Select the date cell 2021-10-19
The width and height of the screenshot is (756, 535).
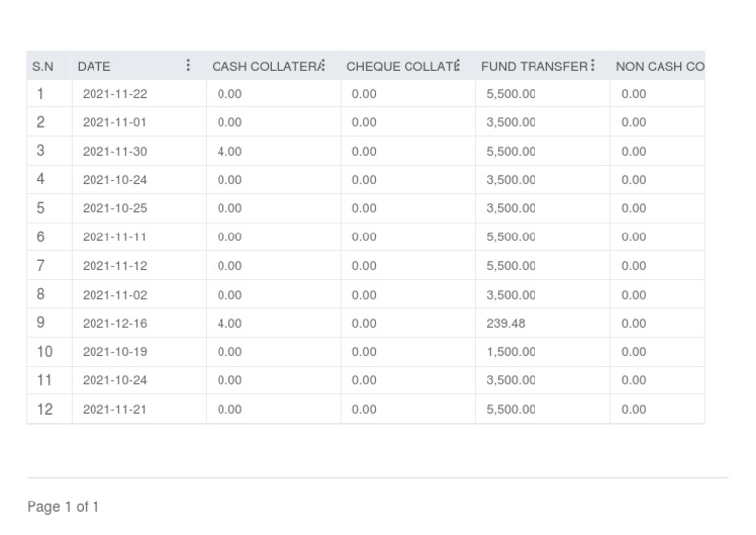click(x=114, y=352)
